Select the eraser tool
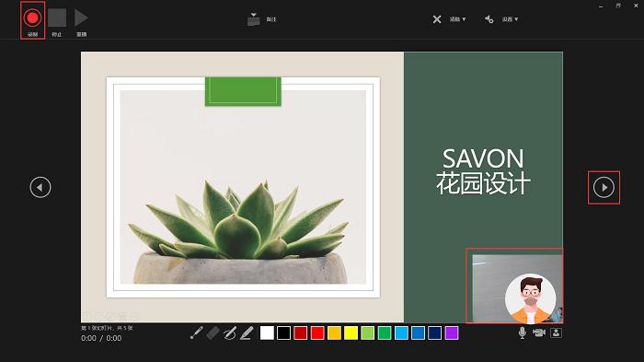Image resolution: width=644 pixels, height=362 pixels. coord(213,333)
